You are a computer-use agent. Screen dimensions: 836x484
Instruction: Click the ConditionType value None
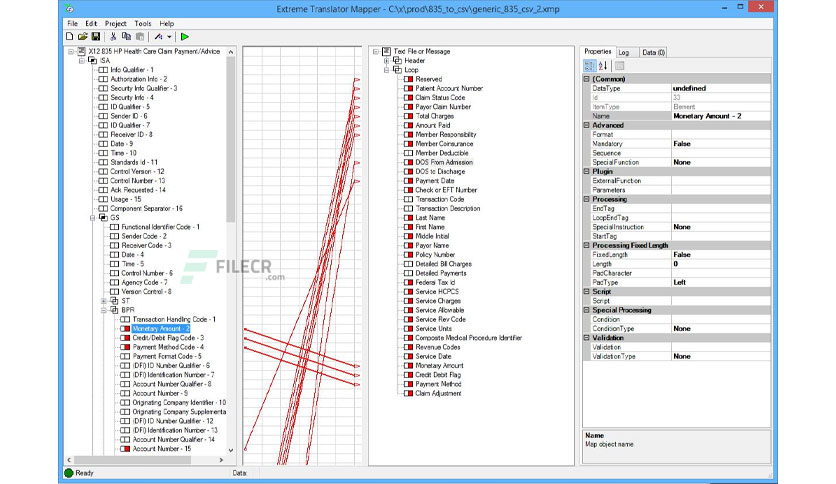pos(721,328)
